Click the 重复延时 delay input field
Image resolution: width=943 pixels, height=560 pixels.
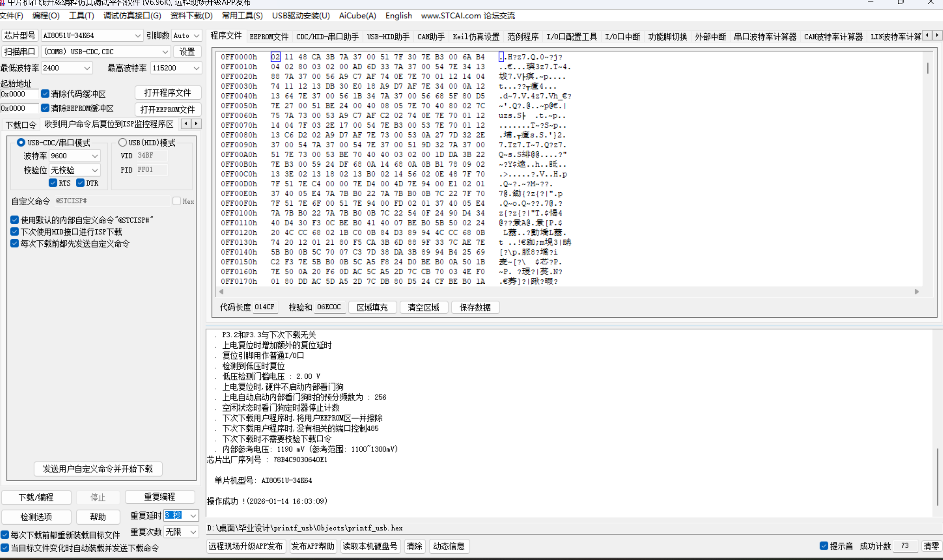pyautogui.click(x=173, y=515)
